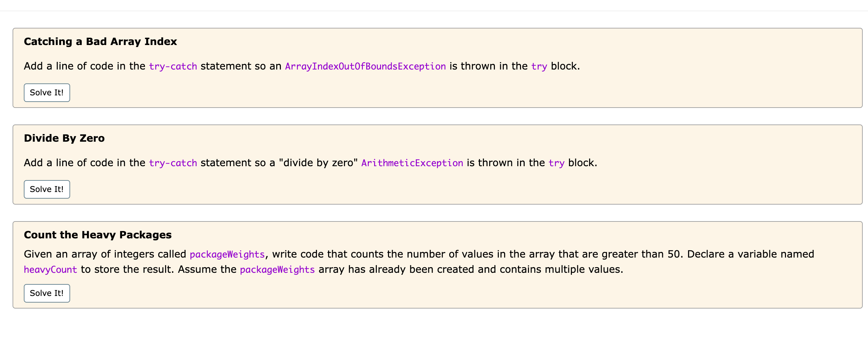
Task: Click Solve It! under Divide By Zero
Action: click(47, 189)
